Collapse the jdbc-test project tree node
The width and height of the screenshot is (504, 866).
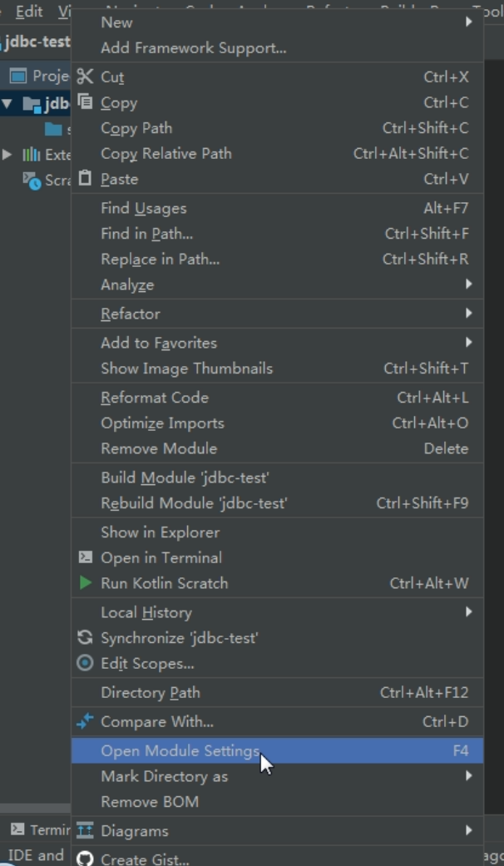(x=7, y=103)
